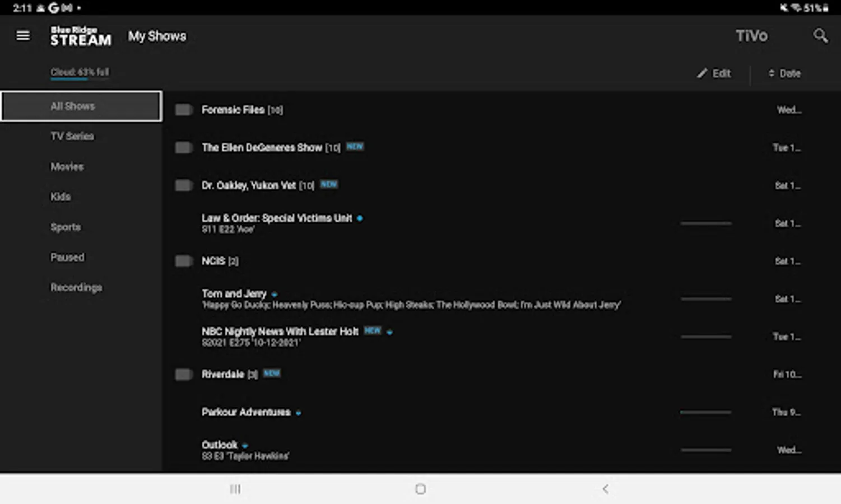Click the pencil Edit button
The width and height of the screenshot is (841, 504).
point(714,73)
